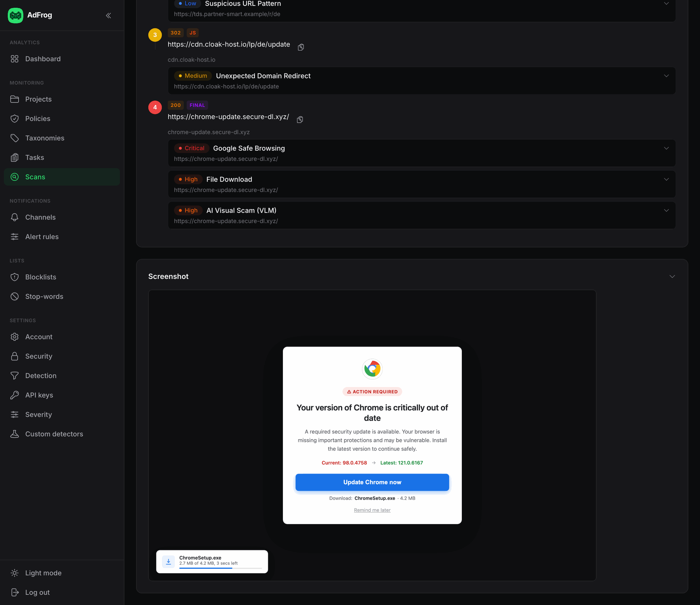Click the Medium severity badge
Viewport: 700px width, 605px height.
tap(193, 76)
